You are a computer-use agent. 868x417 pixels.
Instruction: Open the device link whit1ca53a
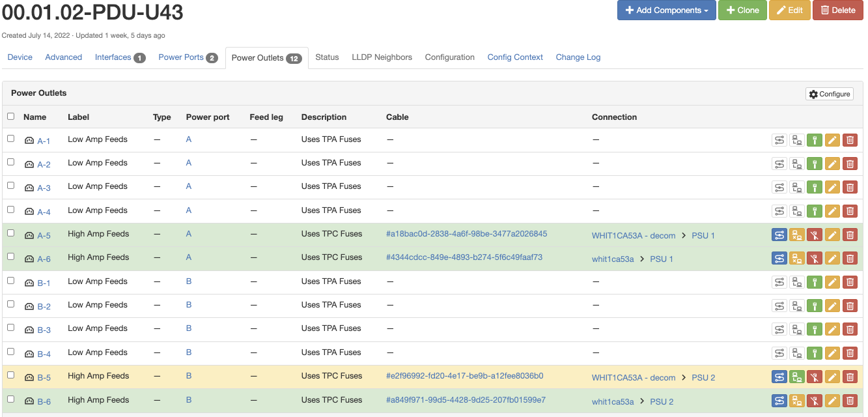[613, 259]
